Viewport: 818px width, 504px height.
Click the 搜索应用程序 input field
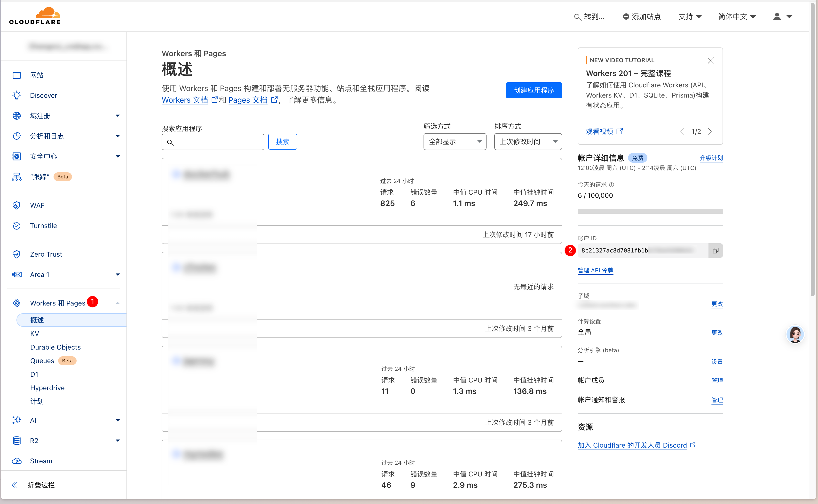[x=213, y=142]
